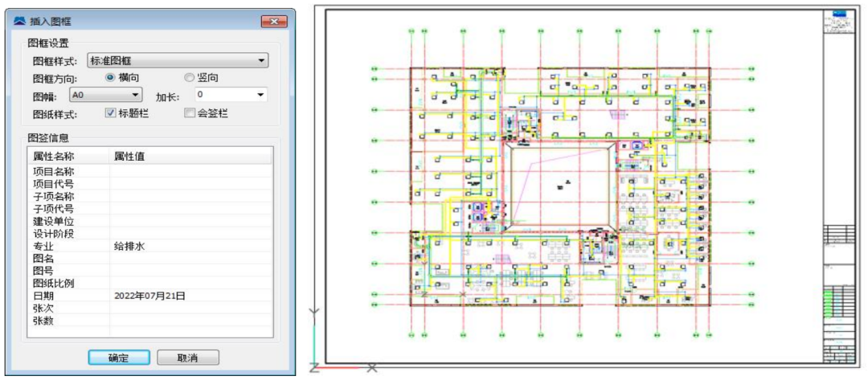Screen dimensions: 868x380
Task: Enable the 会签栏 checkbox
Action: 189,113
